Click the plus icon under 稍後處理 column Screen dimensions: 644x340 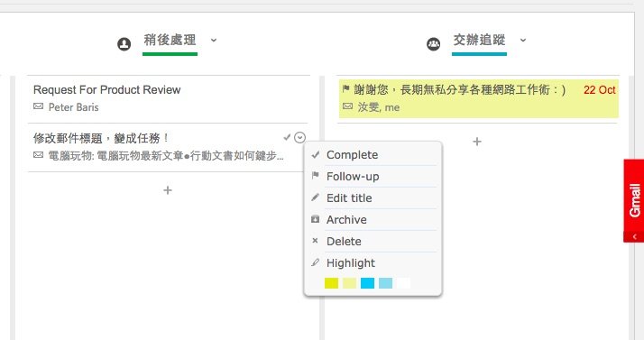tap(168, 190)
